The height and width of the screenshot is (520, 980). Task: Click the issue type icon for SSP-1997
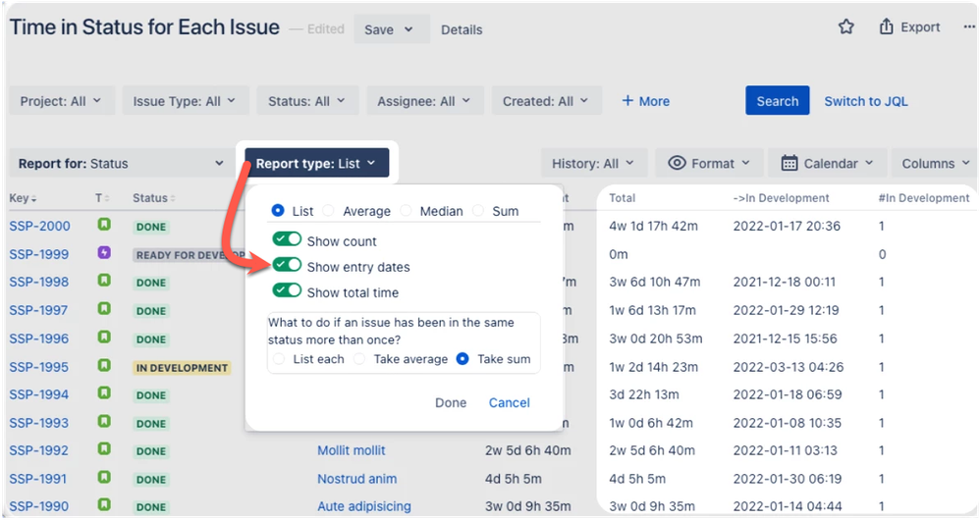(104, 308)
